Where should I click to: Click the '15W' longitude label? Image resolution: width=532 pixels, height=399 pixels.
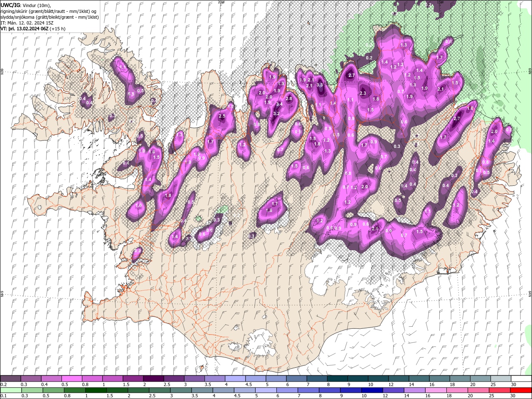click(x=440, y=2)
